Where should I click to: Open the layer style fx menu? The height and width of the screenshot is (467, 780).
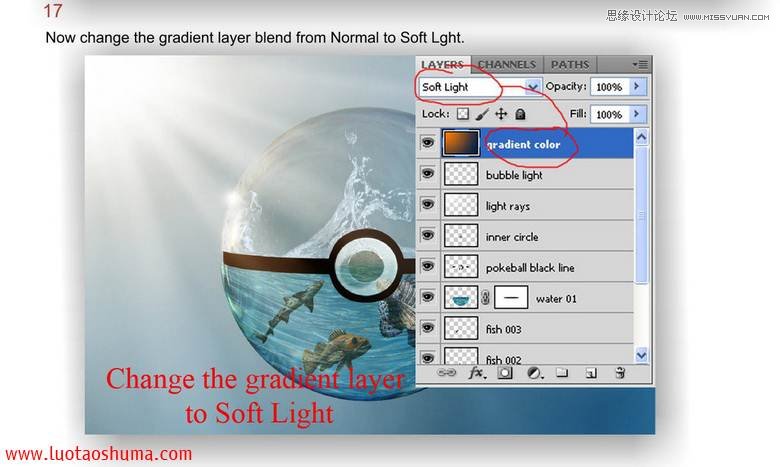pos(477,373)
